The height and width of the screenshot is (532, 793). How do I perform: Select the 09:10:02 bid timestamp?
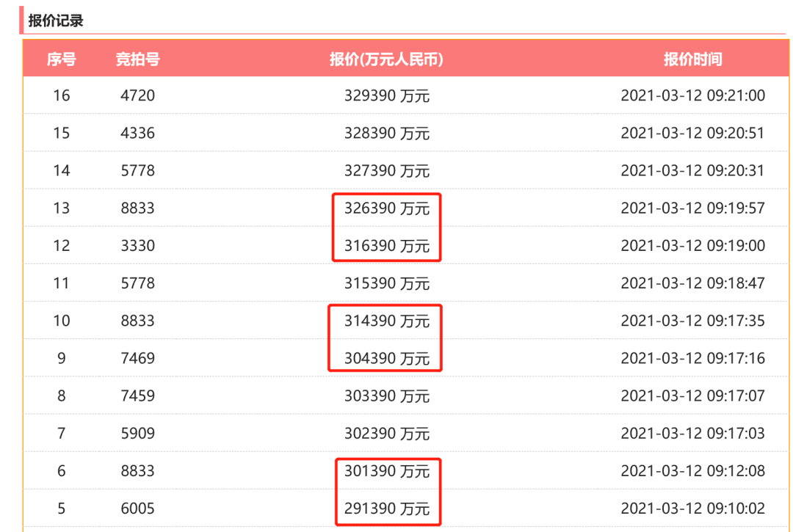point(692,509)
